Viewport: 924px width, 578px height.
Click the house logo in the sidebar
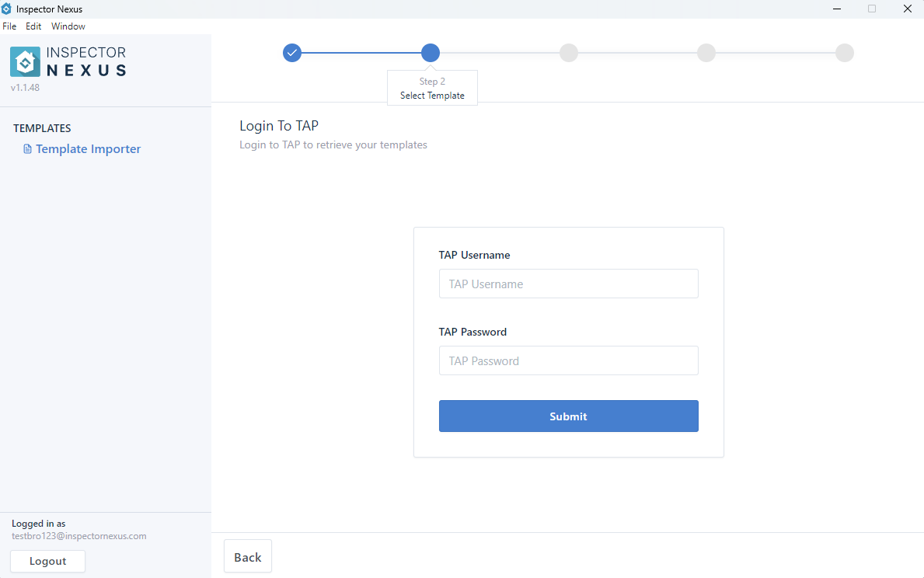click(x=25, y=61)
